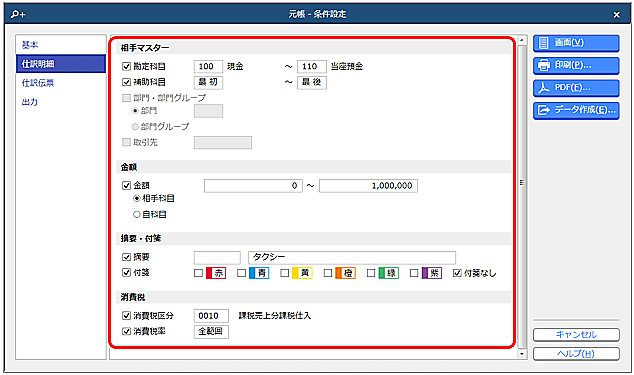This screenshot has height=375, width=634.
Task: Click the PDF(F)... export button
Action: [x=576, y=88]
